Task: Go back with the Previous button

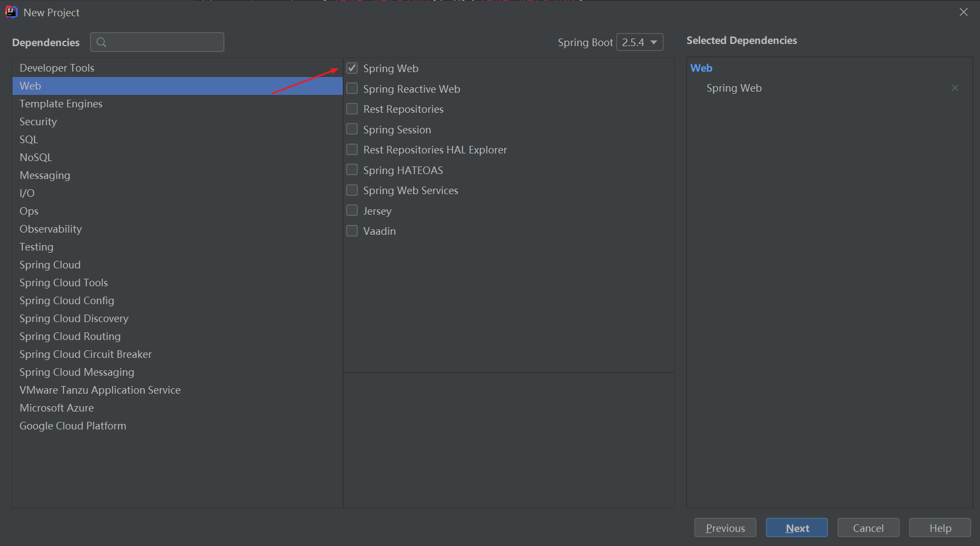Action: (x=725, y=528)
